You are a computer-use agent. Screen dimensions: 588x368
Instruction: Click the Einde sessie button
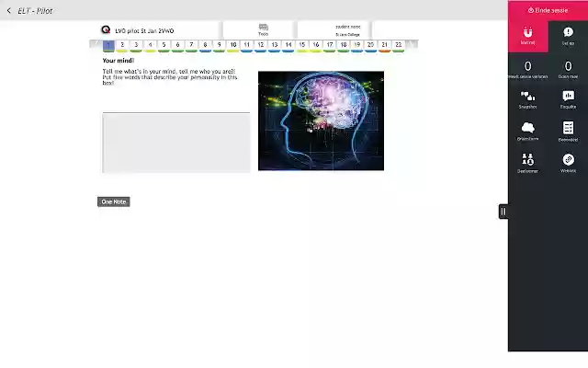[x=548, y=10]
